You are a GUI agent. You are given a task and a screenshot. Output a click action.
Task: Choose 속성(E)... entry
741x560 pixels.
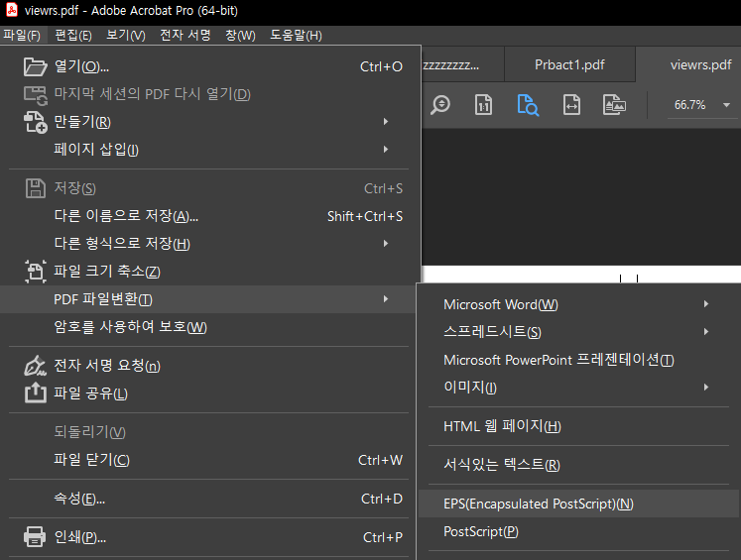[x=210, y=499]
